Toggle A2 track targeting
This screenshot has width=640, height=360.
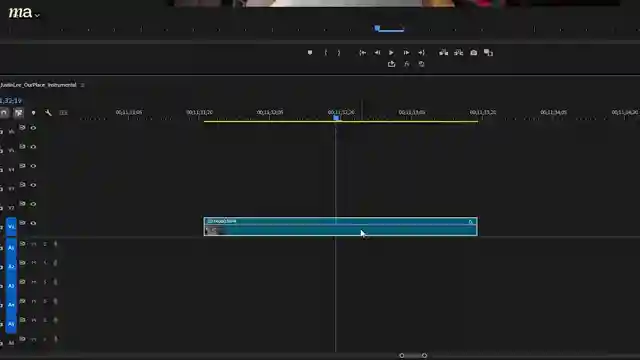point(11,267)
